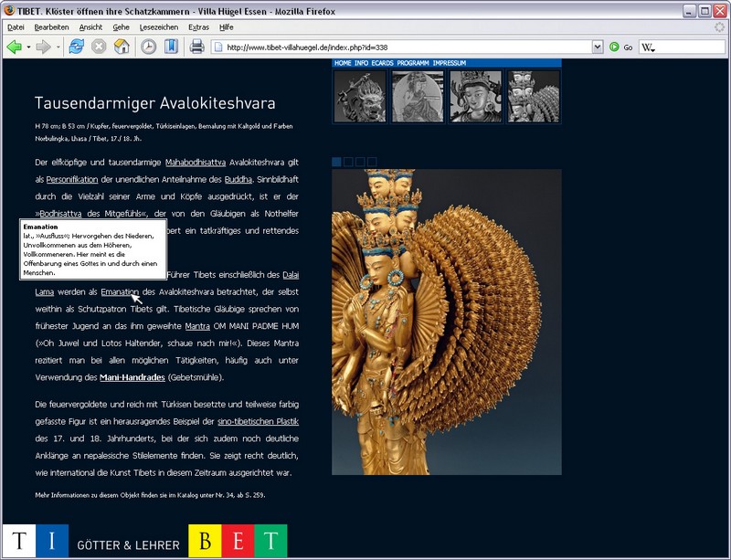This screenshot has height=560, width=731.
Task: Open the Bookmarks sidebar icon
Action: [x=171, y=47]
